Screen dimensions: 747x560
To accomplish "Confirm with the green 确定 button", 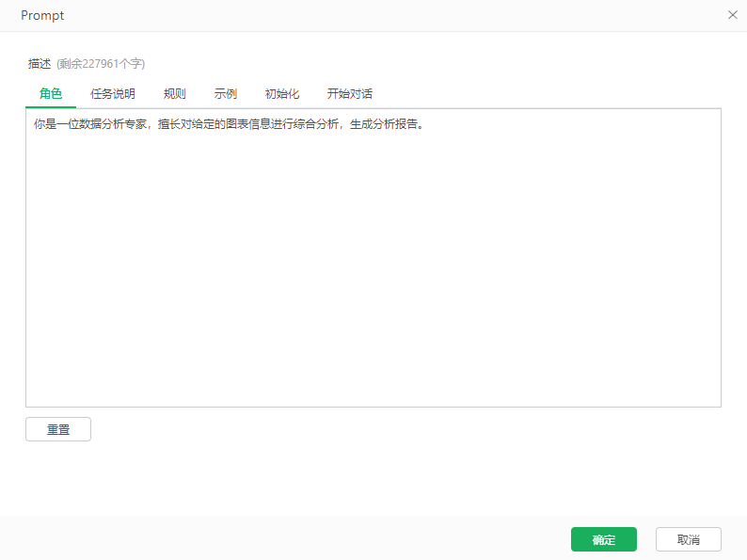I will point(604,539).
